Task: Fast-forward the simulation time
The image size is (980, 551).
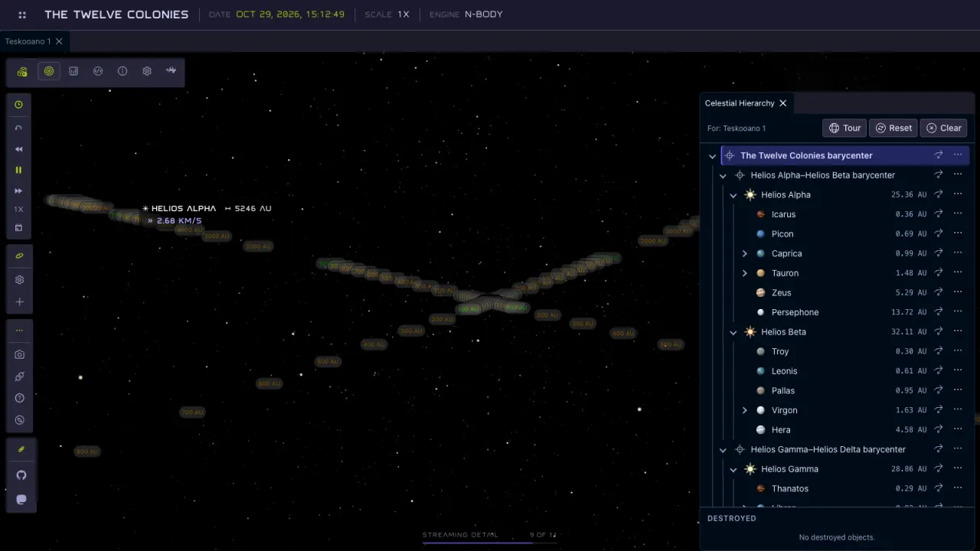Action: (19, 191)
